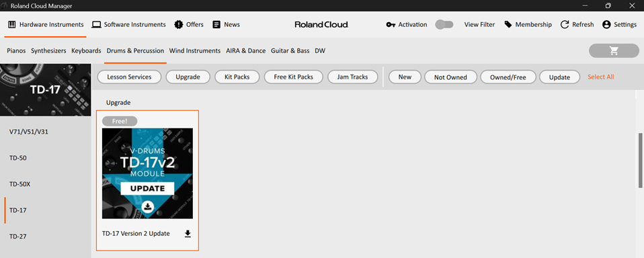
Task: Toggle the Upgrade filter chip
Action: (188, 77)
